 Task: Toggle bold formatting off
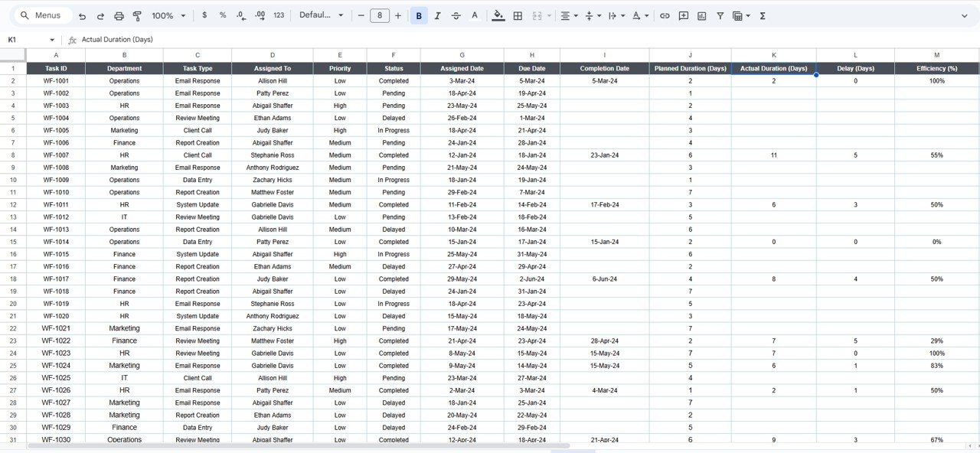(418, 15)
